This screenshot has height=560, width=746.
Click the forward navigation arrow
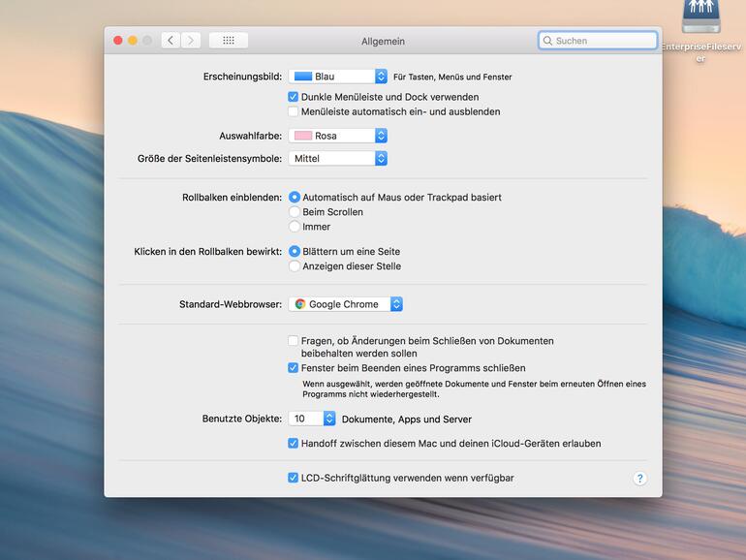click(191, 41)
